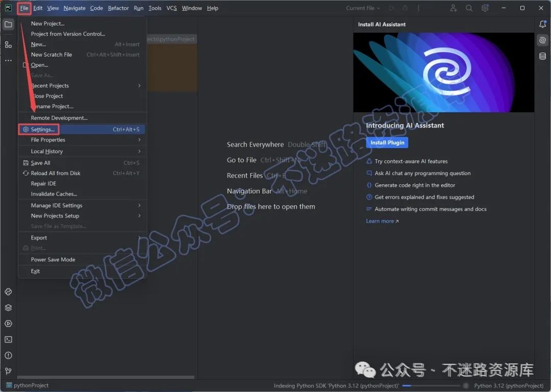Choose New Project... menu item
This screenshot has width=551, height=392.
[82, 24]
